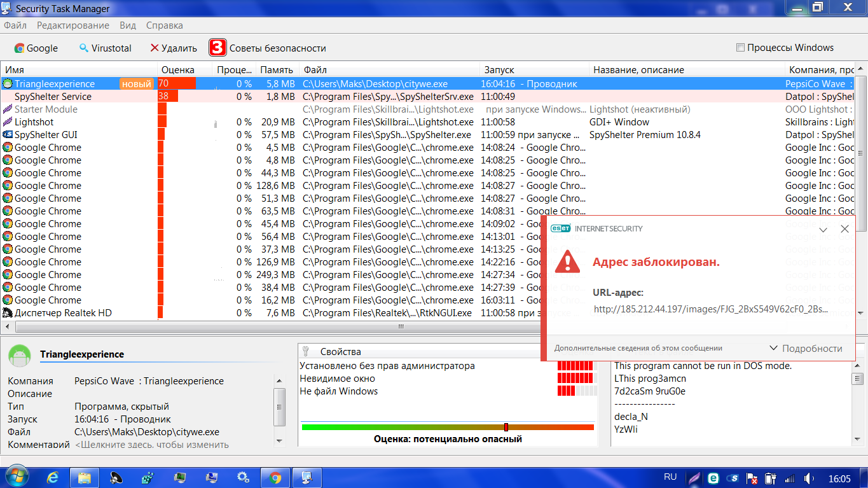Click the red warning triangle in ESET alert
The image size is (868, 488).
tap(567, 261)
